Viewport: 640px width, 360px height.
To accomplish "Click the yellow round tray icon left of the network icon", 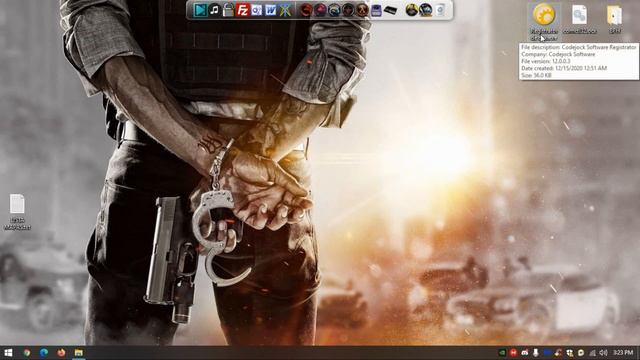I will pos(581,353).
